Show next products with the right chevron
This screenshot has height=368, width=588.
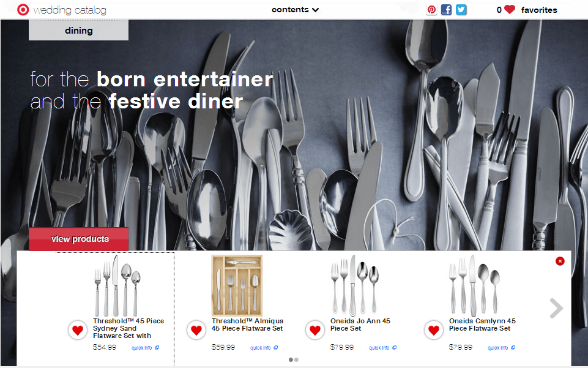(x=557, y=309)
